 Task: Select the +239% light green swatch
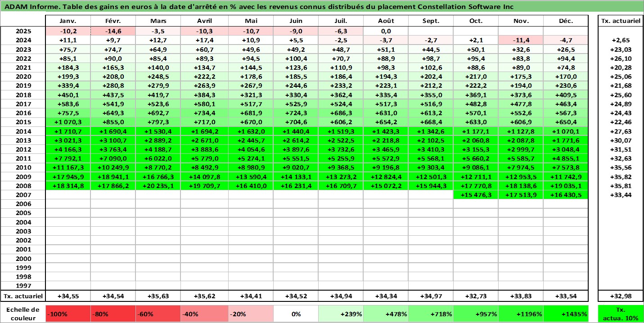(x=341, y=314)
